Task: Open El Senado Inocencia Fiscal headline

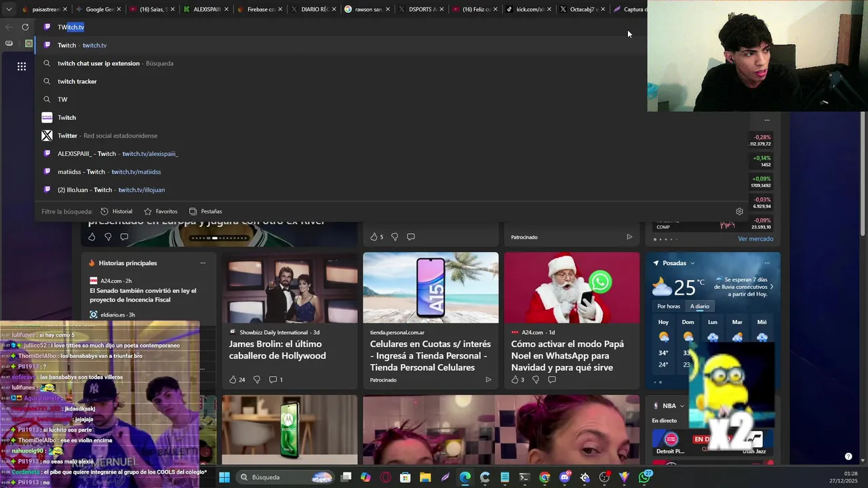Action: click(143, 295)
